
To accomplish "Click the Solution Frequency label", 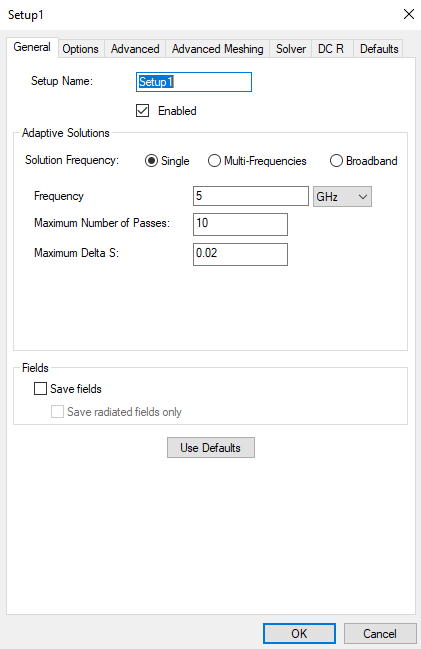I will (x=72, y=160).
